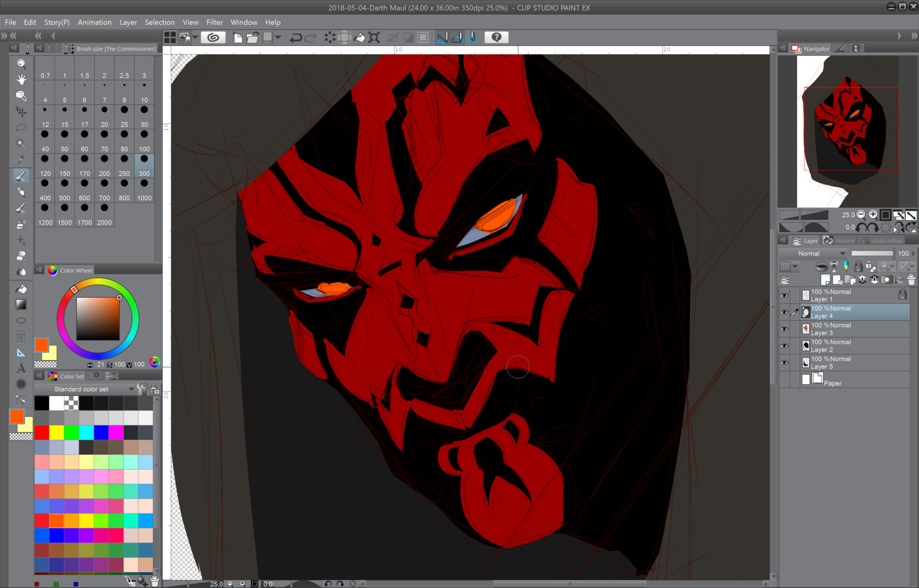The width and height of the screenshot is (919, 588).
Task: Select the Paper layer row
Action: pyautogui.click(x=844, y=379)
